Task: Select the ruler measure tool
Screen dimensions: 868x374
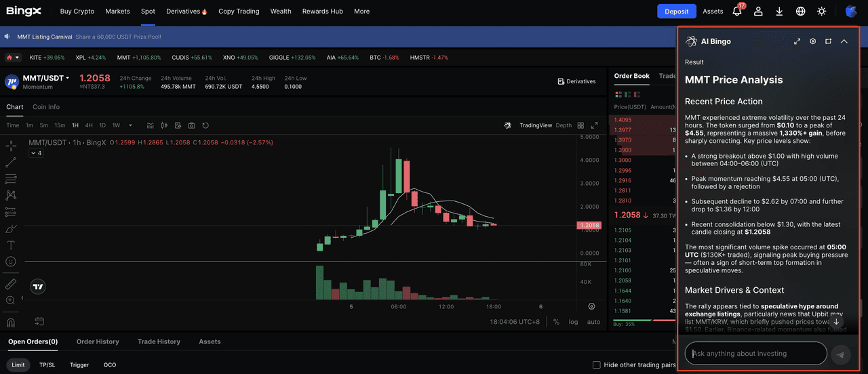Action: [11, 284]
